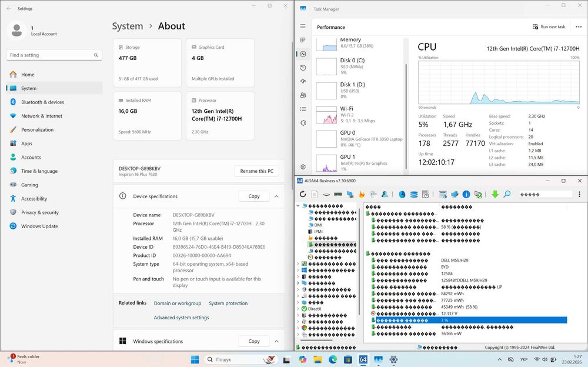Screen dimensions: 588x367
Task: Click AIDA64 scheduled report clock icon
Action: [x=425, y=194]
